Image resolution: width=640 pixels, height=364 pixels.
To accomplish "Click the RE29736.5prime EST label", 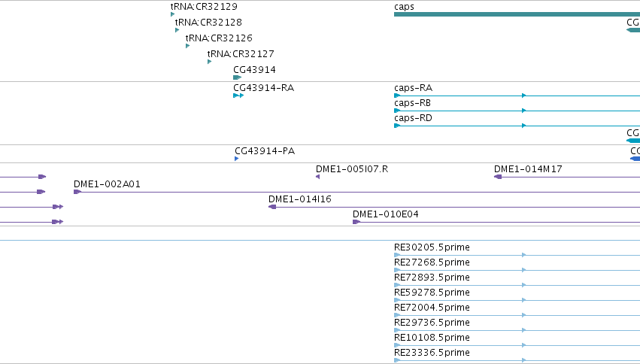I will tap(432, 323).
